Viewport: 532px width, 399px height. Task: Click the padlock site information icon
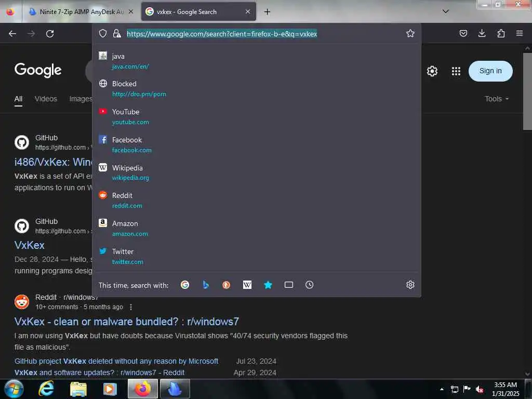[117, 33]
